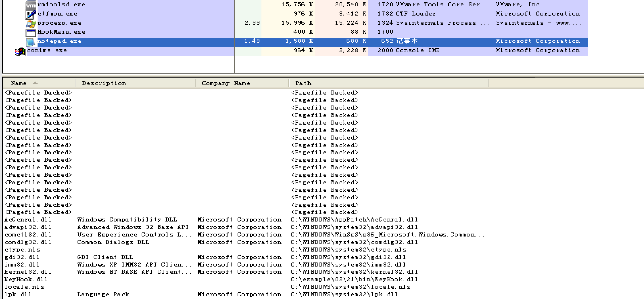The image size is (644, 299).
Task: Click the ctfmon.exe pen icon
Action: (x=31, y=14)
